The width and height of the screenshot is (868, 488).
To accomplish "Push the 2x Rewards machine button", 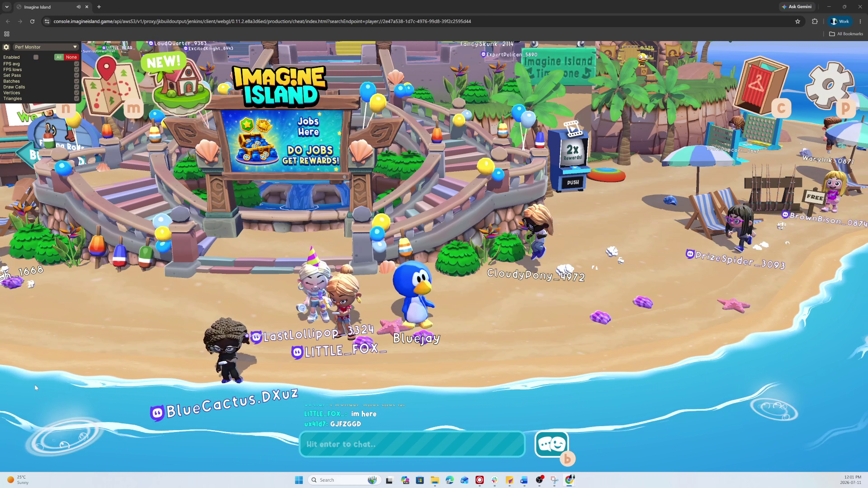I will coord(573,183).
